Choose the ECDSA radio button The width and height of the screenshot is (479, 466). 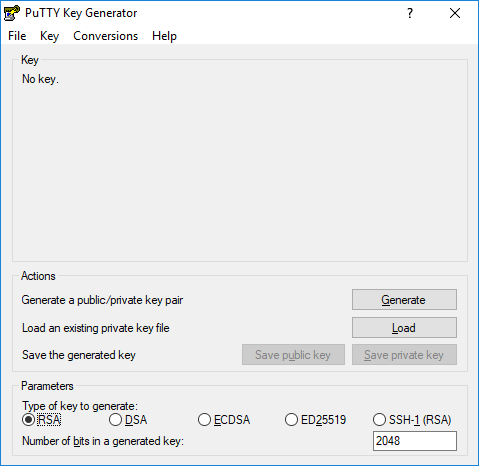(x=224, y=419)
